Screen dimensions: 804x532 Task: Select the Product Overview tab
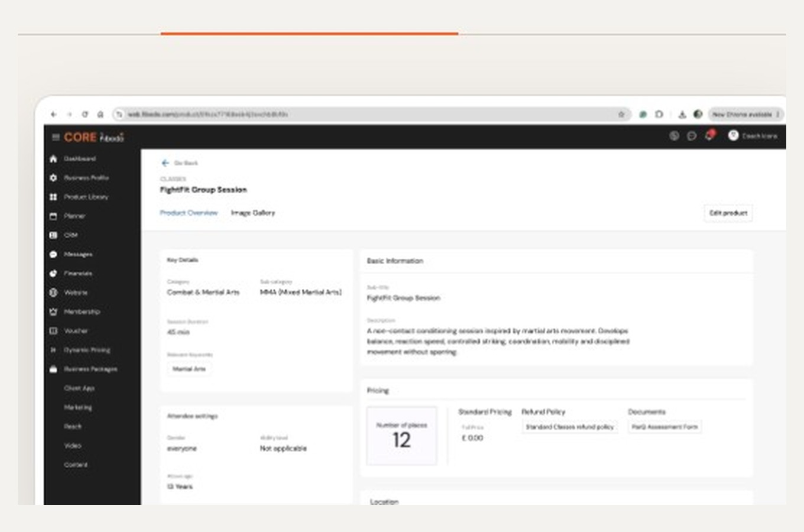pos(189,213)
